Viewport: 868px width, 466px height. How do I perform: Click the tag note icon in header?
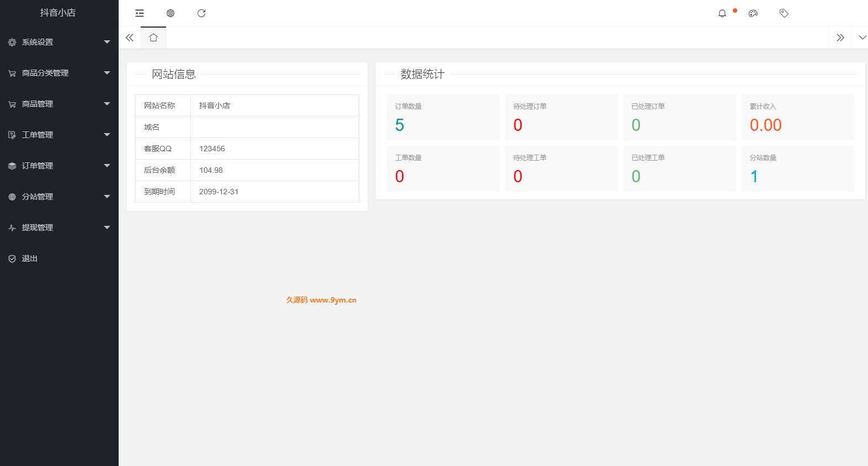(784, 13)
